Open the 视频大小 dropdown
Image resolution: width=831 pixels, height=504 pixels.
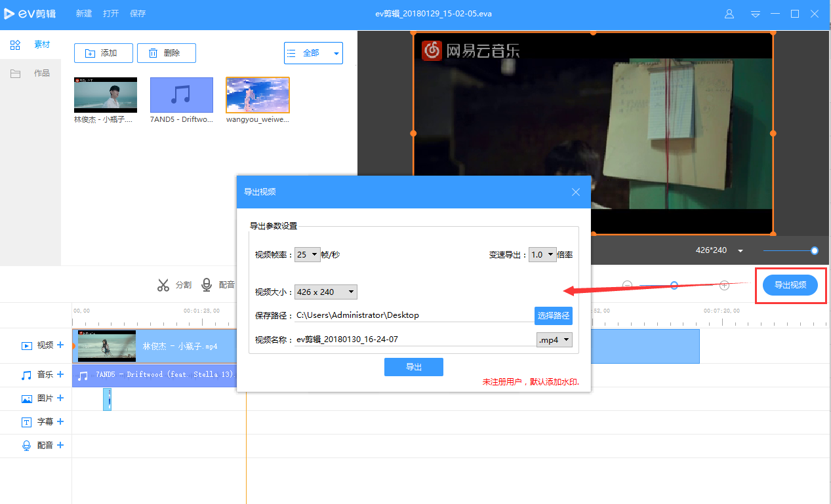click(326, 292)
